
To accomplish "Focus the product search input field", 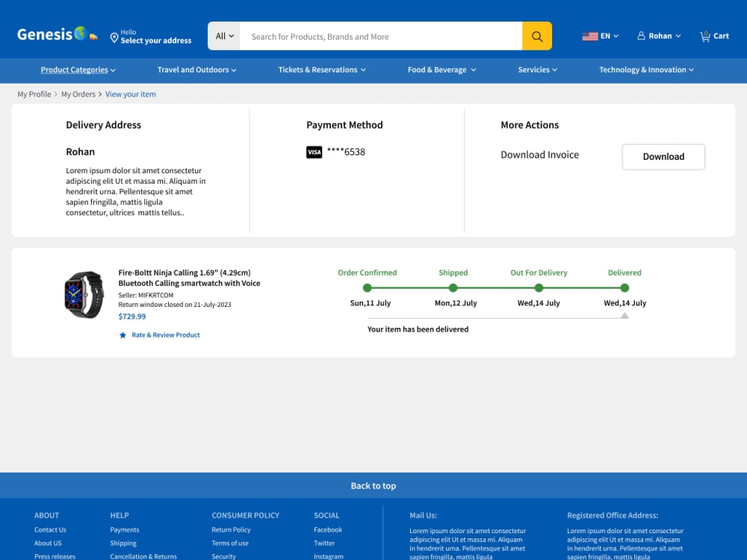I will pyautogui.click(x=381, y=36).
